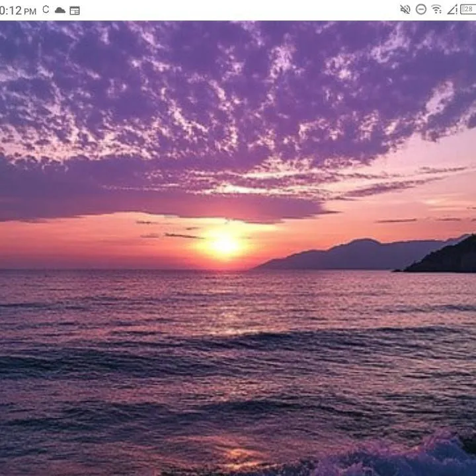Tap the battery level indicator
The image size is (476, 476).
469,9
